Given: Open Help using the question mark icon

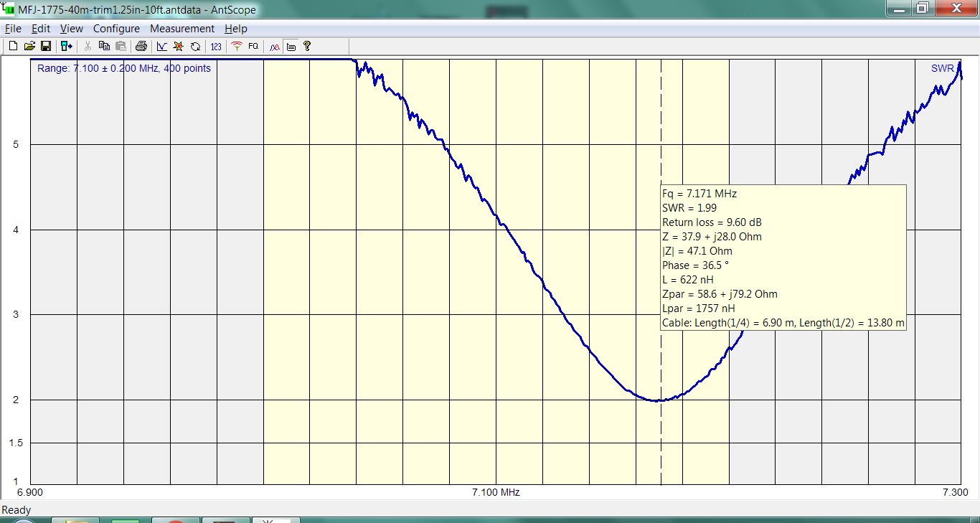Looking at the screenshot, I should (x=307, y=46).
